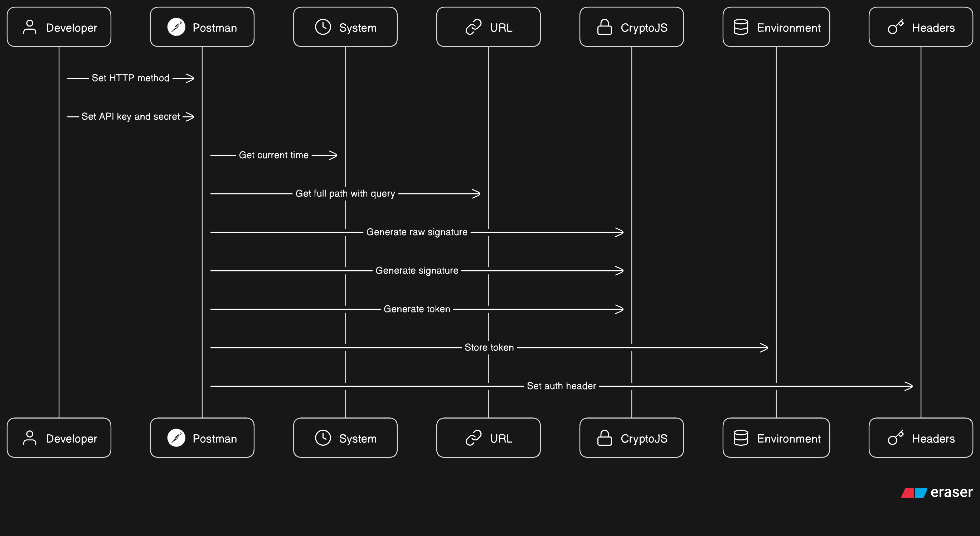
Task: Click the System clock icon at top
Action: (x=323, y=28)
